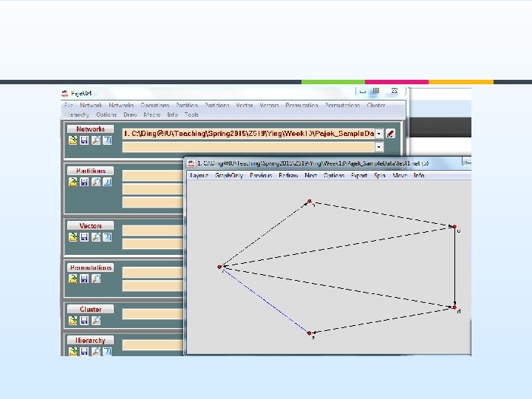Expand the first network path dropdown
532x399 pixels.
378,134
